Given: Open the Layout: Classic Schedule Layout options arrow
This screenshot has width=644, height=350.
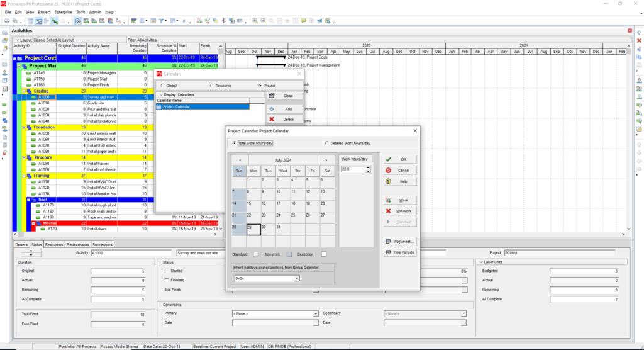Looking at the screenshot, I should [18, 40].
